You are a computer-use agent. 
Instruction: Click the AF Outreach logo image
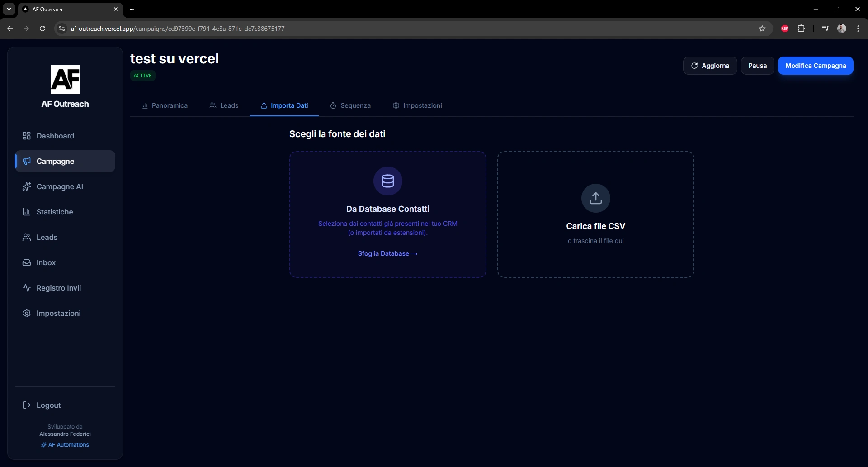click(65, 80)
